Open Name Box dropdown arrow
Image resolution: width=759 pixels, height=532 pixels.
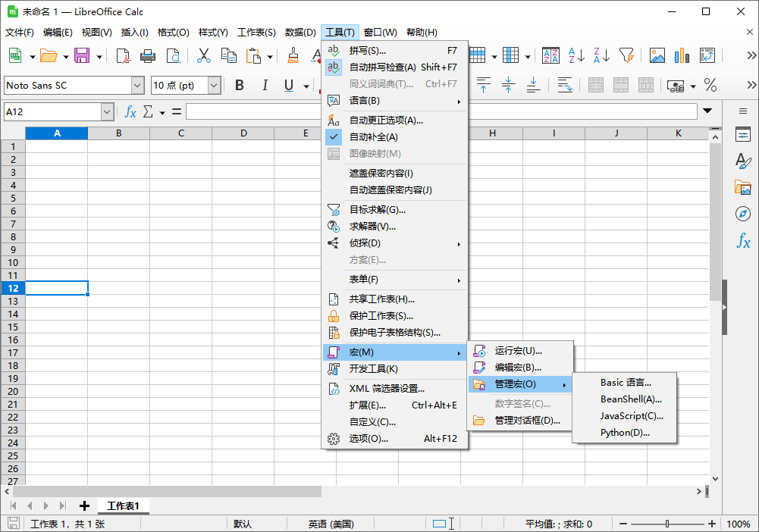[108, 111]
